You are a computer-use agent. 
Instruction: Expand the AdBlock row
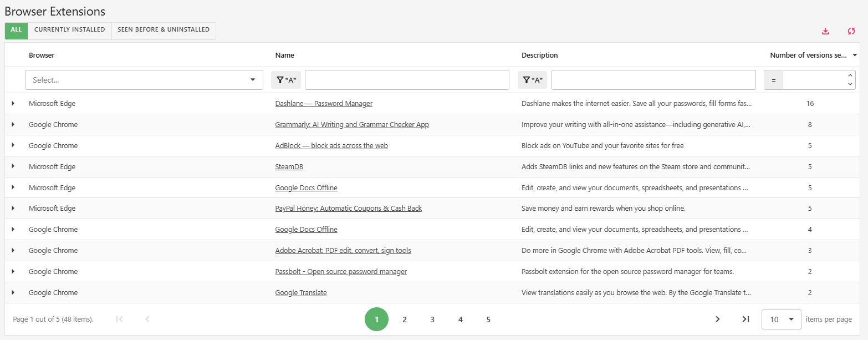point(13,145)
